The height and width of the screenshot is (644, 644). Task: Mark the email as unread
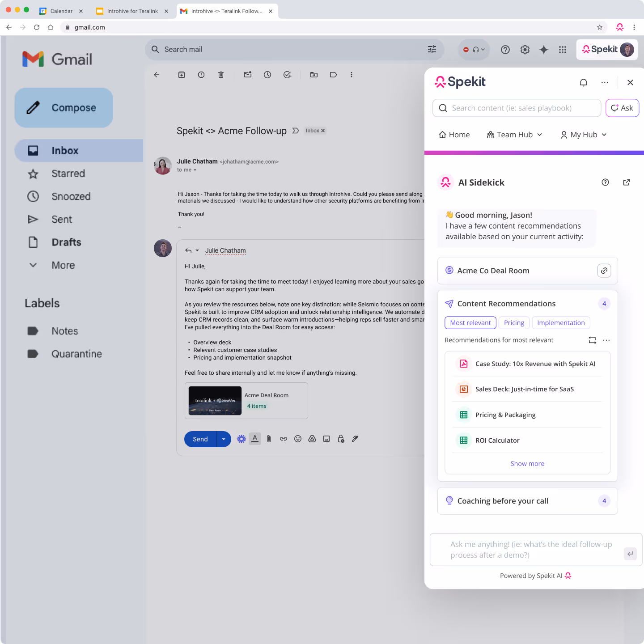point(248,75)
